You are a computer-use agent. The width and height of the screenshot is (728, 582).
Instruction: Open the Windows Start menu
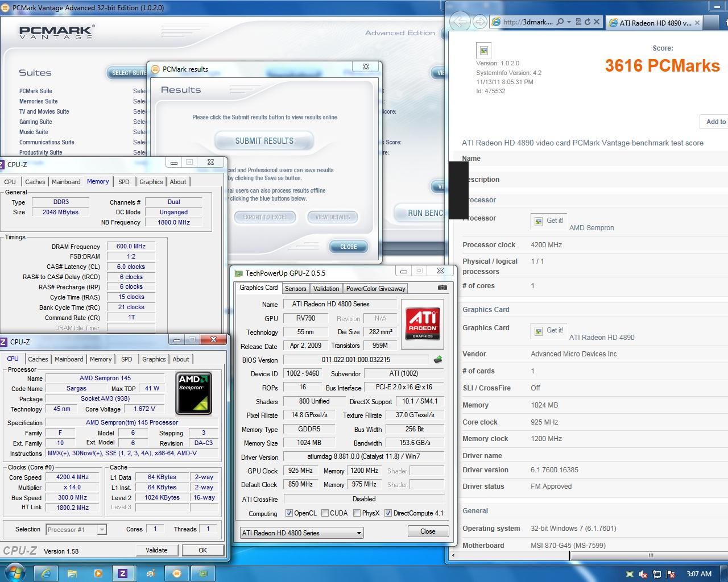15,572
